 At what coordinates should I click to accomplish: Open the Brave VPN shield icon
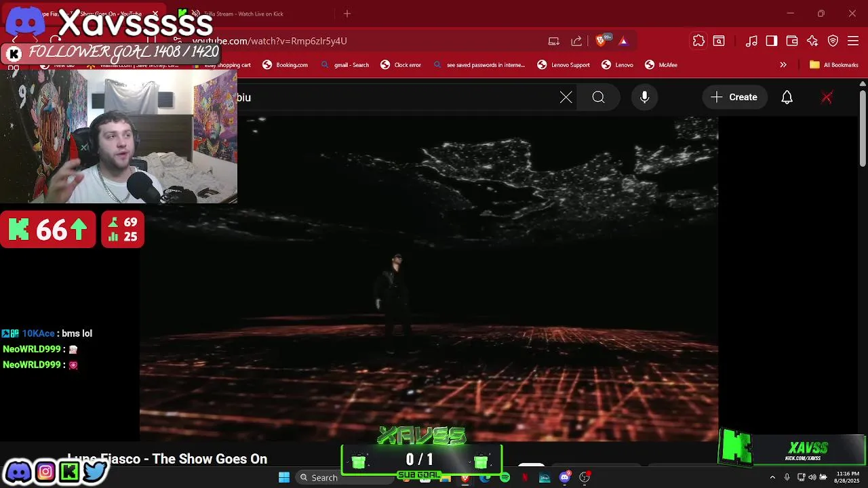(x=833, y=41)
